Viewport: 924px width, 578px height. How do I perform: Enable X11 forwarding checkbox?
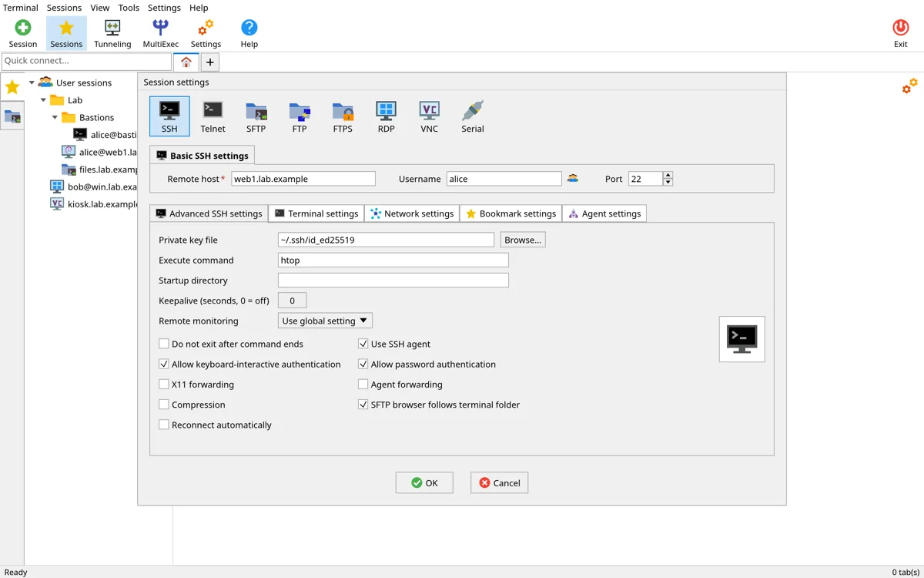(163, 384)
